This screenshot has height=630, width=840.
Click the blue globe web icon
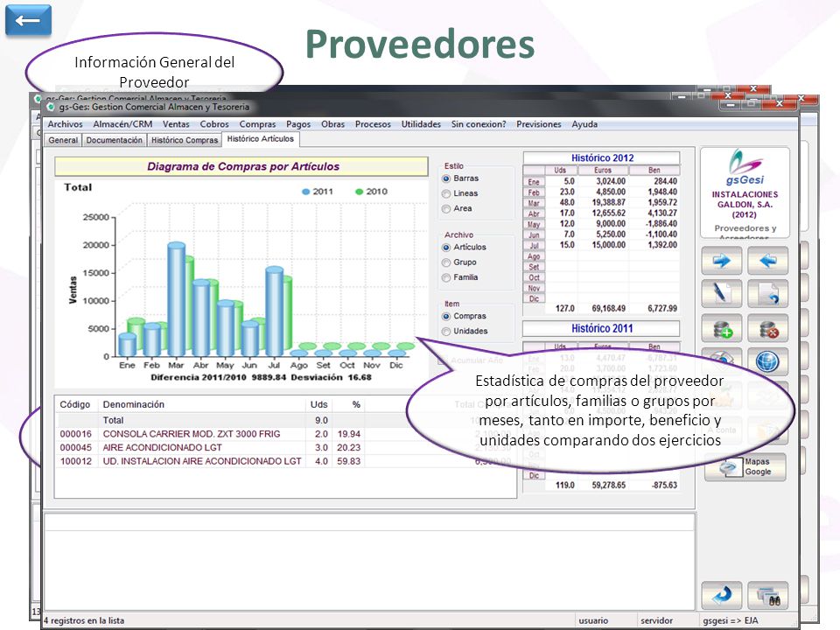click(x=767, y=361)
